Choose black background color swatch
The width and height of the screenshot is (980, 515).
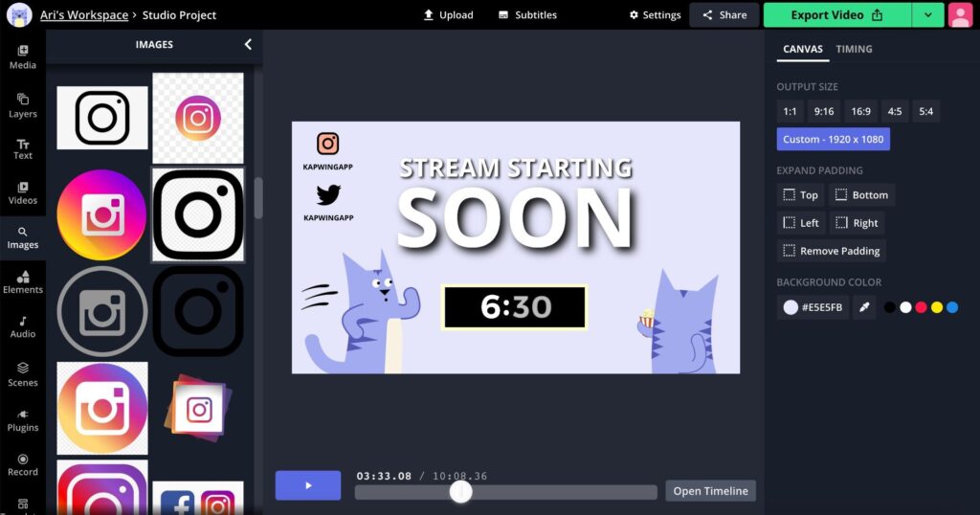[889, 307]
